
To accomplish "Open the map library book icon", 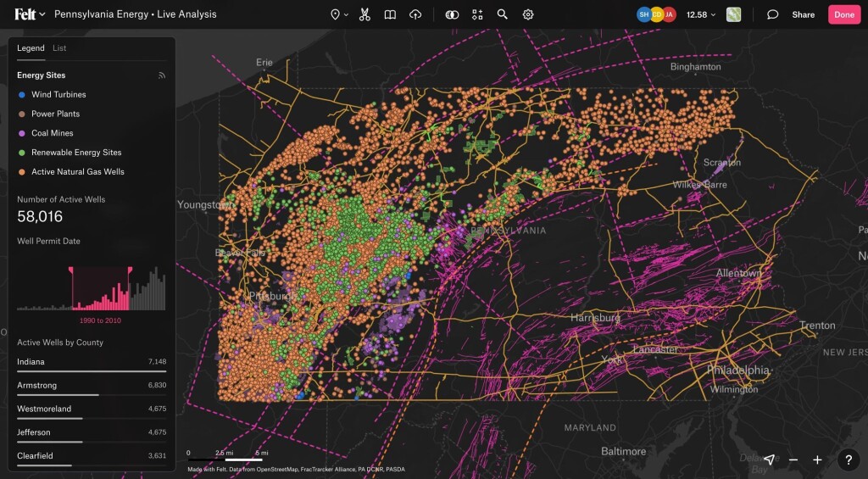I will click(x=390, y=14).
